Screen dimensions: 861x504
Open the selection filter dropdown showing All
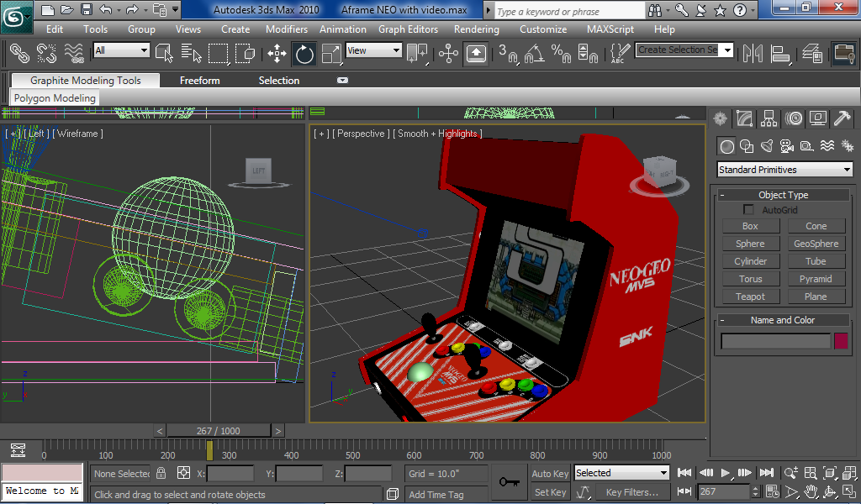121,50
